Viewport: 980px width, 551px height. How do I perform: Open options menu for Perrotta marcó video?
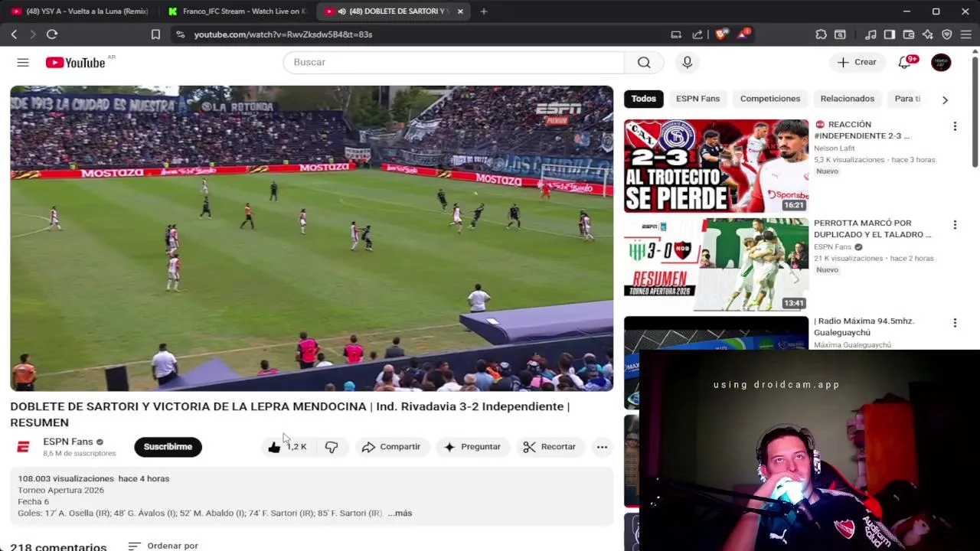955,225
